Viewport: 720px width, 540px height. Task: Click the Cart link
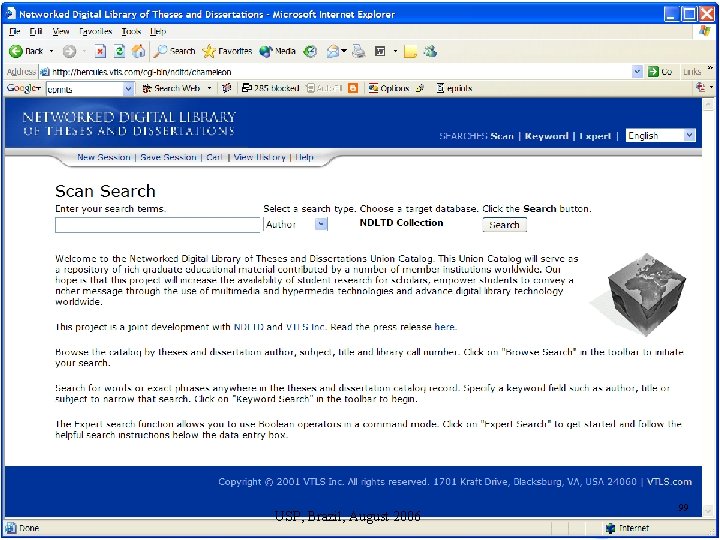[214, 157]
